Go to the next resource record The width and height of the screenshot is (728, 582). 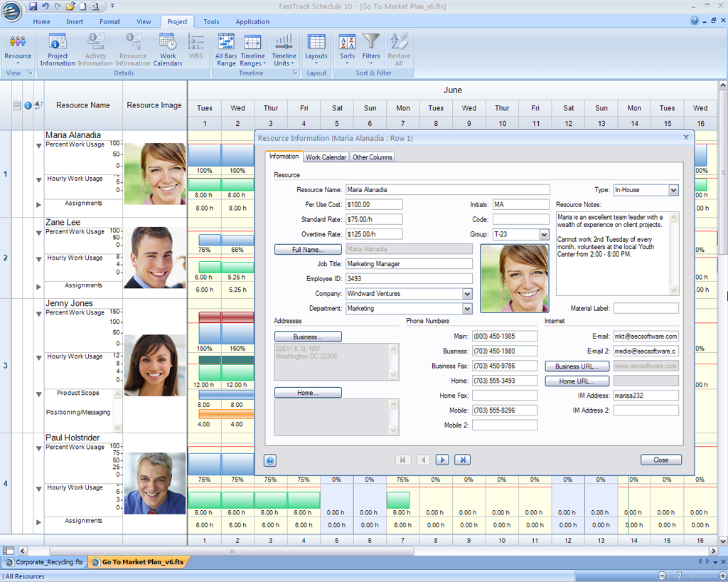(x=442, y=460)
